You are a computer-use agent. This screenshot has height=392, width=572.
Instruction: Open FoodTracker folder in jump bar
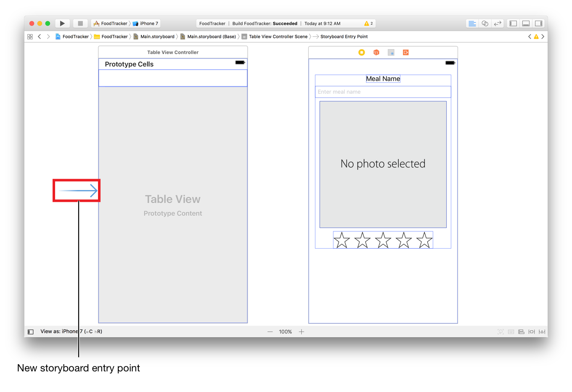coord(111,37)
